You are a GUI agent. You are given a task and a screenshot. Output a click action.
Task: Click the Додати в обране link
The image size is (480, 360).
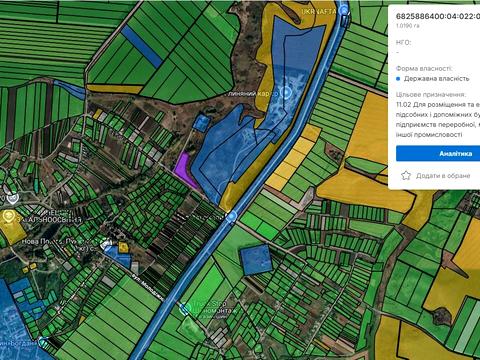click(x=443, y=176)
